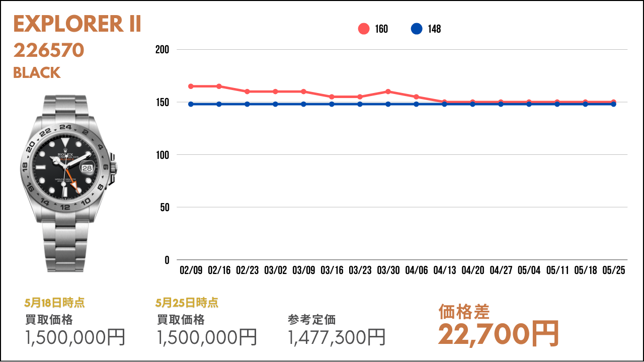
Task: Click the 50 y-axis label
Action: click(x=165, y=207)
